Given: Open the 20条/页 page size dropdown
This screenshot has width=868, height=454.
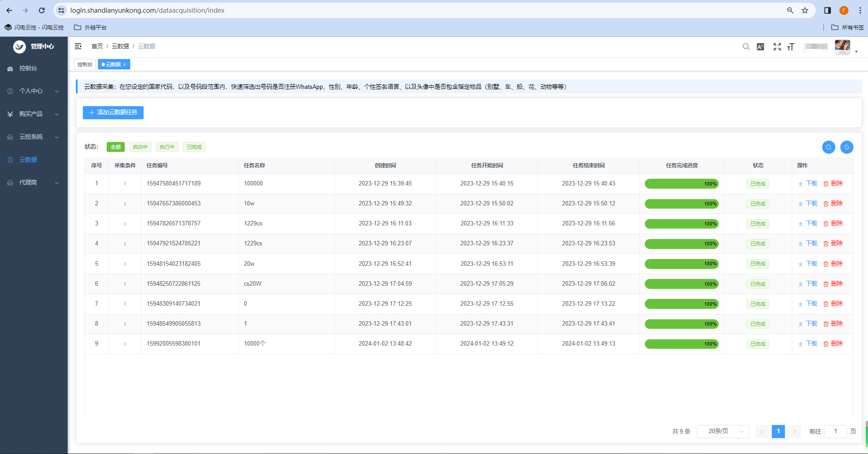Looking at the screenshot, I should [x=723, y=431].
